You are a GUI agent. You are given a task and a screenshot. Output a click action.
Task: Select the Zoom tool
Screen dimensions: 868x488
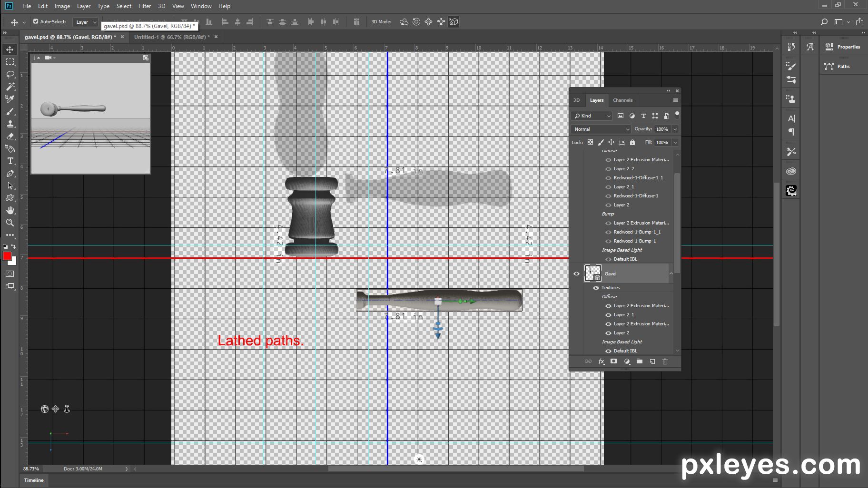pyautogui.click(x=10, y=223)
